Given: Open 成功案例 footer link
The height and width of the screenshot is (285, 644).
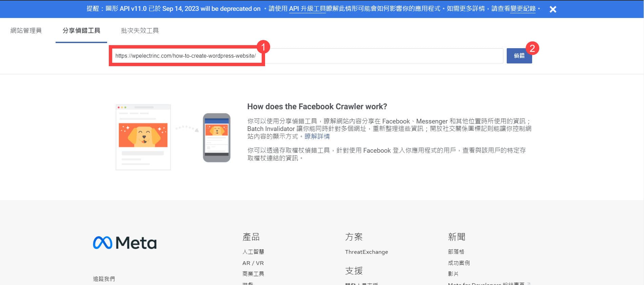Looking at the screenshot, I should (x=459, y=263).
